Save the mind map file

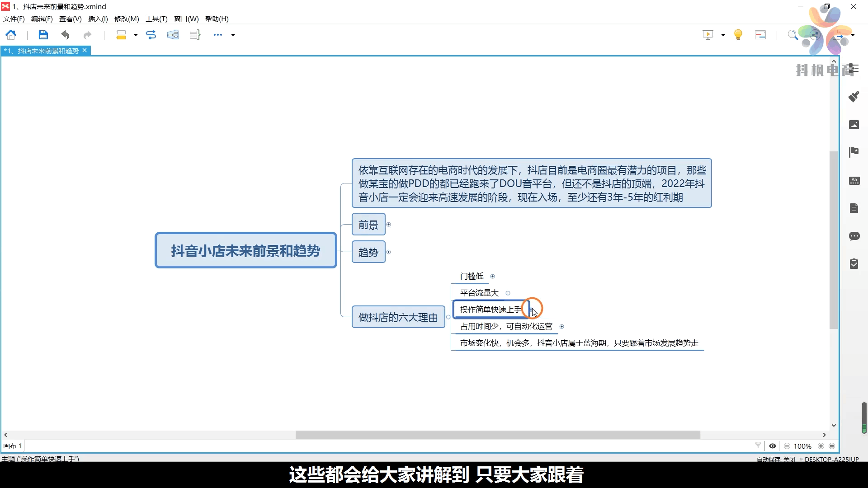(43, 35)
